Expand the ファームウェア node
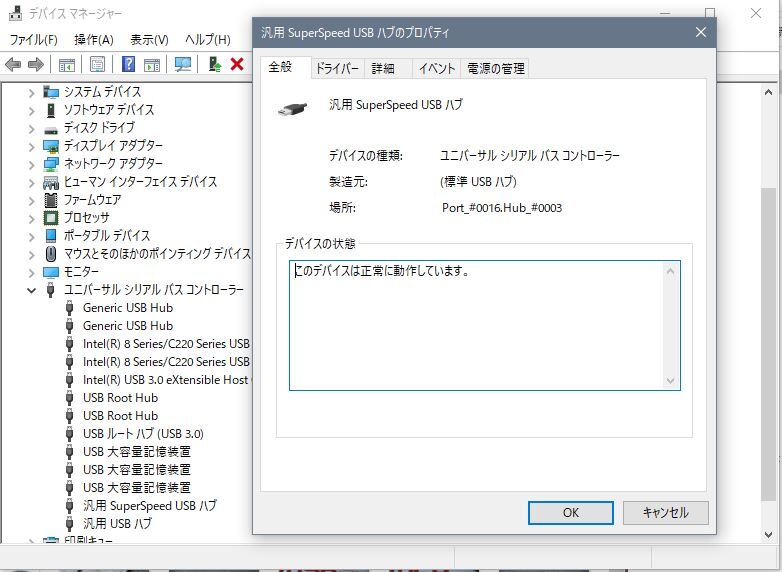Image resolution: width=782 pixels, height=572 pixels. click(31, 200)
